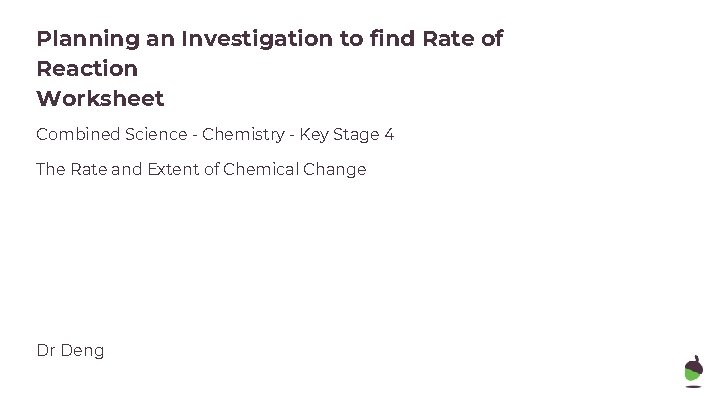Click the "Rate of" text in the title
This screenshot has width=720, height=405.
466,39
